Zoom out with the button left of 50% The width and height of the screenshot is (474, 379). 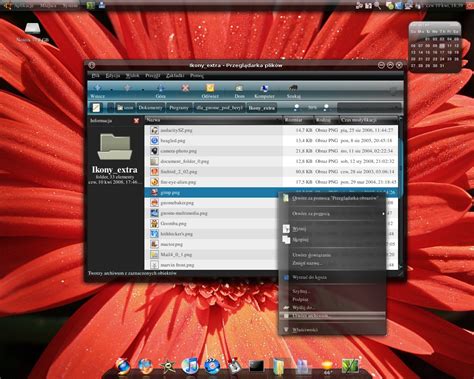[x=296, y=107]
